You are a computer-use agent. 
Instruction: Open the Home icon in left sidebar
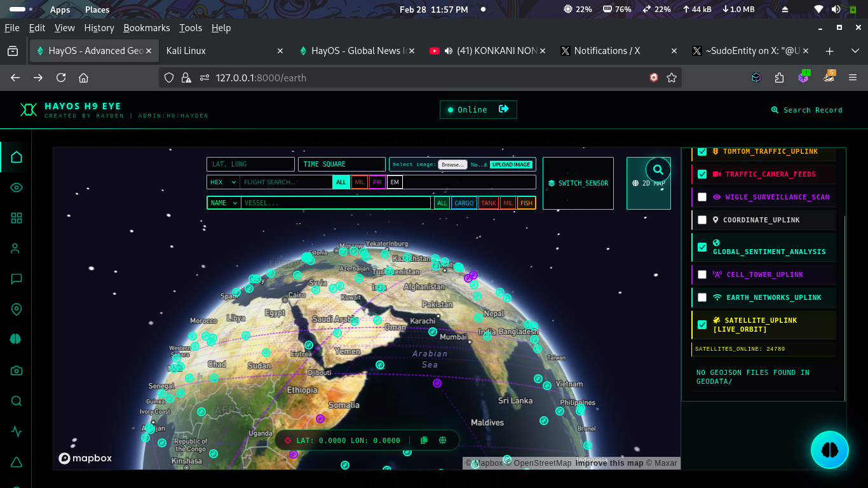coord(17,157)
